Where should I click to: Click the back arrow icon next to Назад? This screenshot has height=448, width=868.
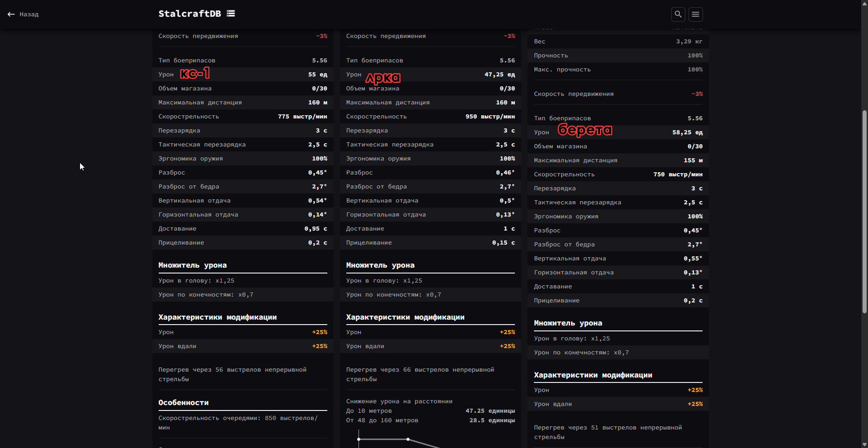pos(11,14)
